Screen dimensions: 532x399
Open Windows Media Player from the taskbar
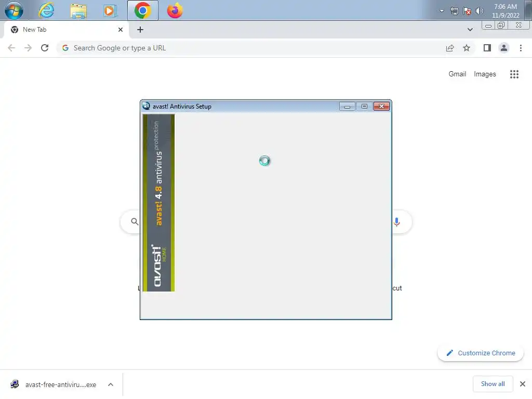pyautogui.click(x=110, y=11)
